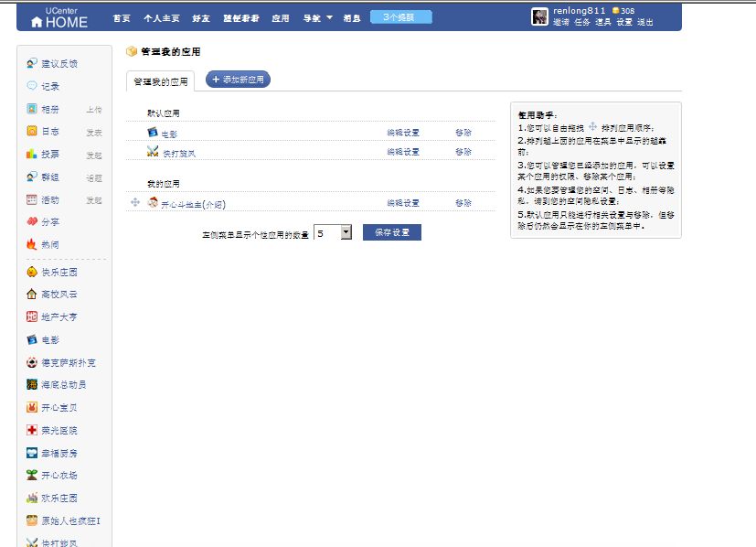Click 编辑设置 for 电影 row

[403, 133]
